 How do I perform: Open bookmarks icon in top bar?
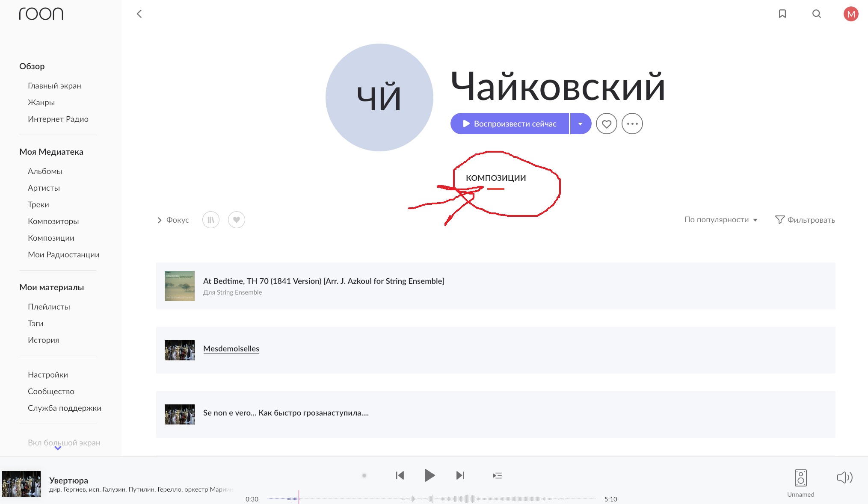(782, 14)
